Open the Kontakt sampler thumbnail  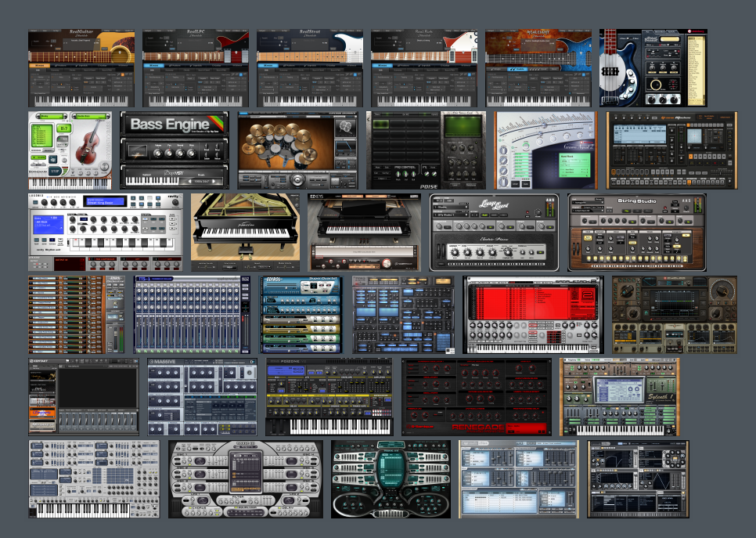84,397
